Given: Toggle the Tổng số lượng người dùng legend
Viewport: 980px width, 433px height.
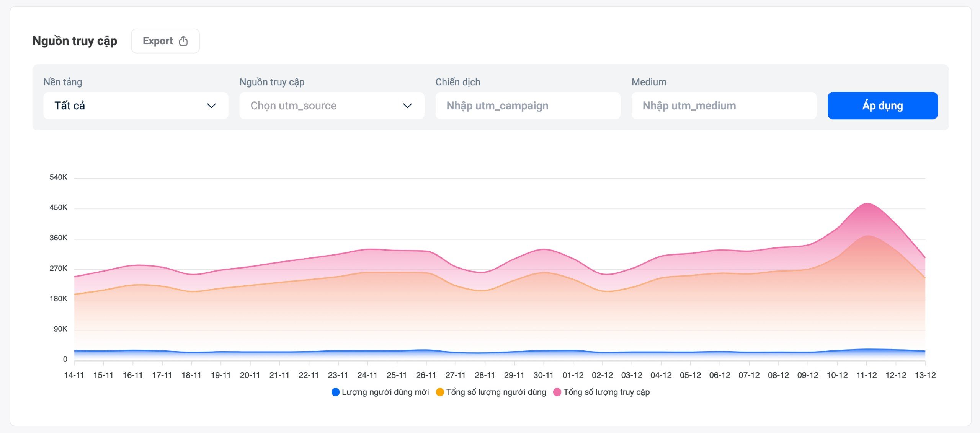Looking at the screenshot, I should click(x=496, y=392).
